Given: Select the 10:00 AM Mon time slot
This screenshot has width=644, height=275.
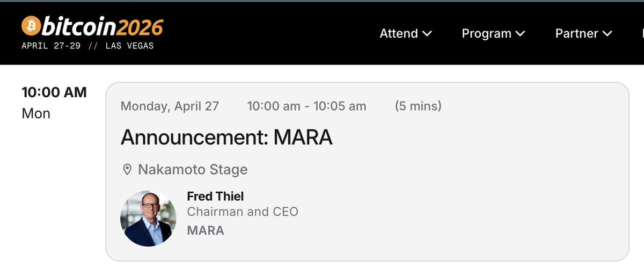Looking at the screenshot, I should (x=54, y=103).
